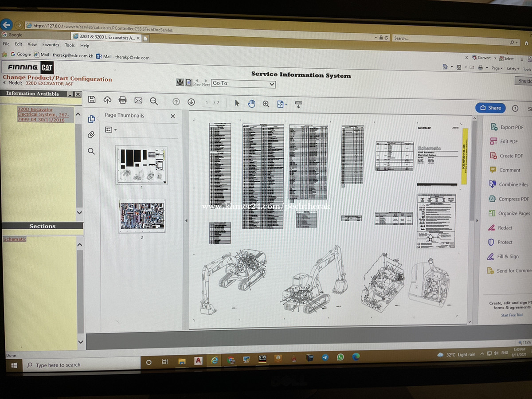Click the document icon before Prev
This screenshot has height=399, width=532.
188,82
